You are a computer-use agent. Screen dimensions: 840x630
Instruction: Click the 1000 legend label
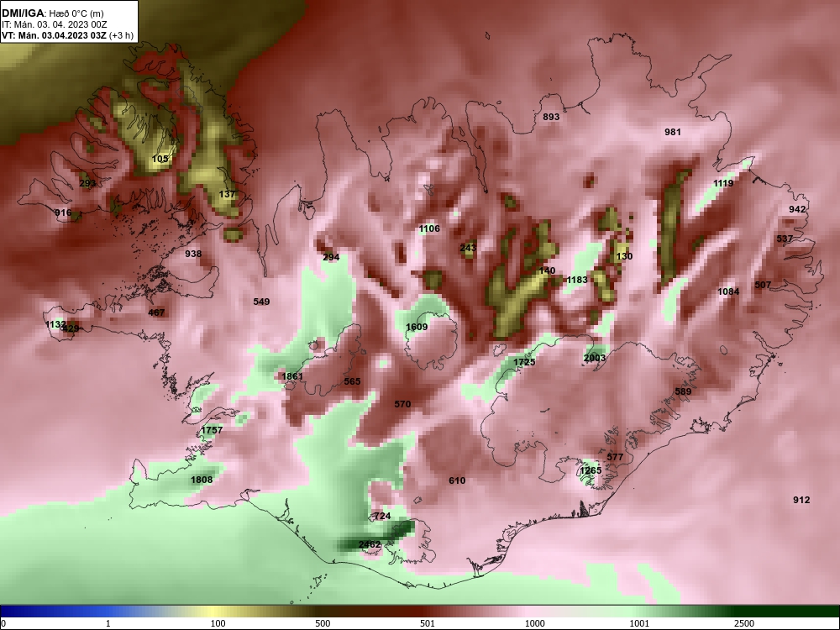pos(535,623)
